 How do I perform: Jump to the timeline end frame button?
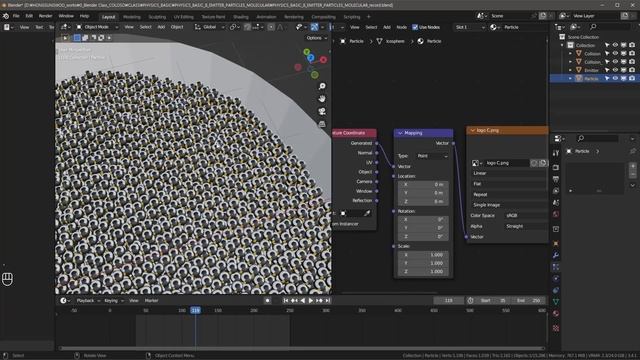point(327,300)
